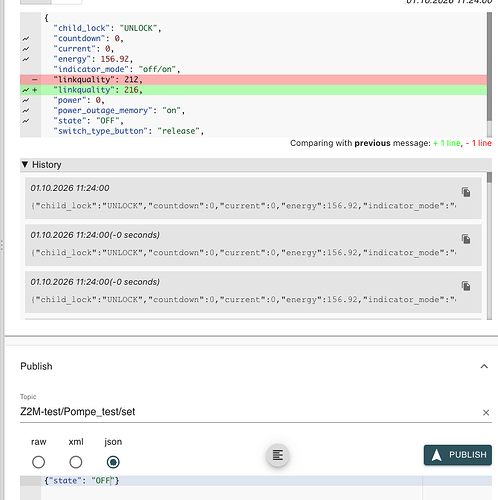Open chart for the energy value
This screenshot has height=500, width=498.
click(26, 59)
